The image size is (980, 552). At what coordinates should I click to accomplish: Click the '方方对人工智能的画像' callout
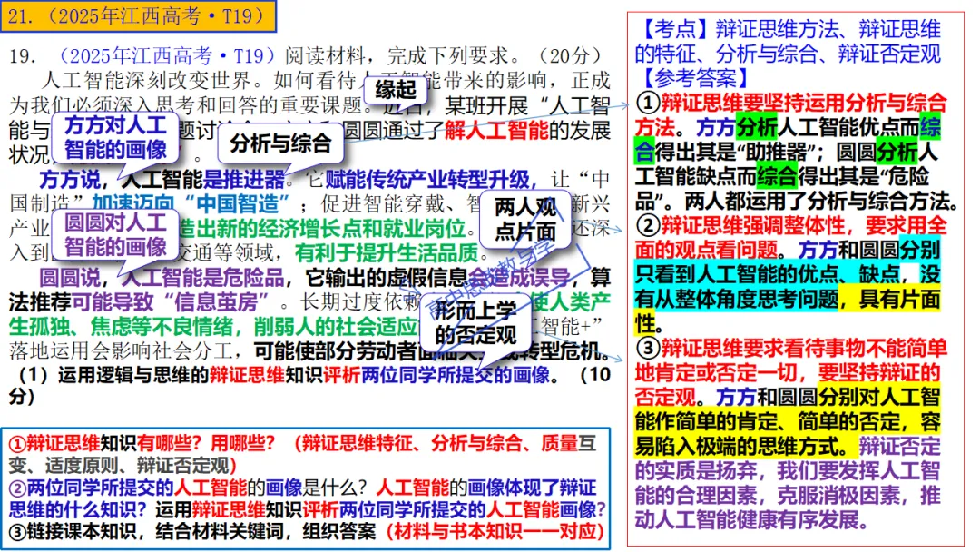115,137
